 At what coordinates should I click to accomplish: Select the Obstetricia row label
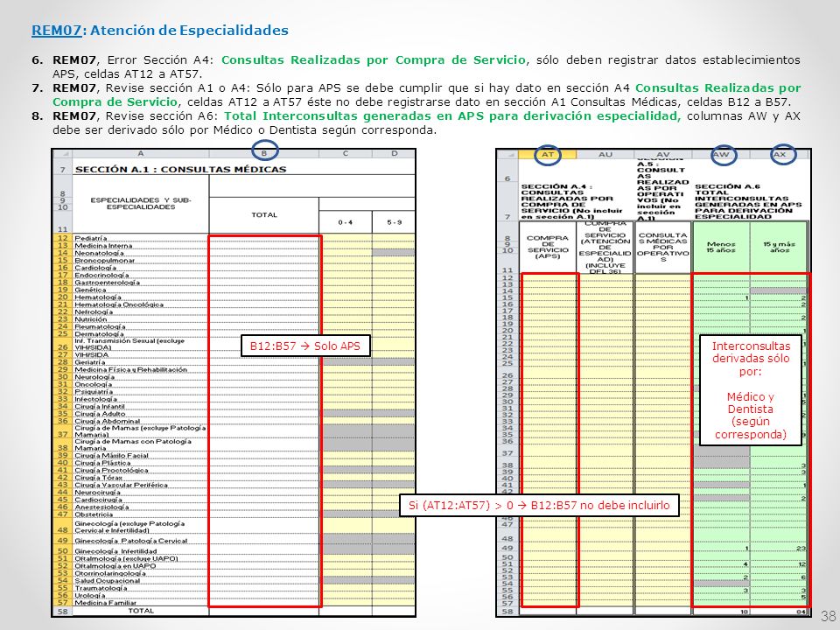(94, 514)
